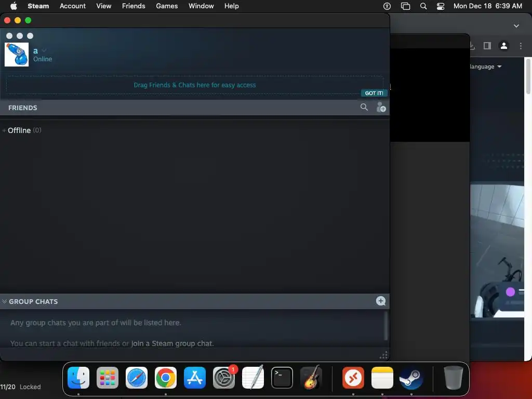Follow the join a Steam group chat link
This screenshot has width=532, height=399.
tap(172, 343)
